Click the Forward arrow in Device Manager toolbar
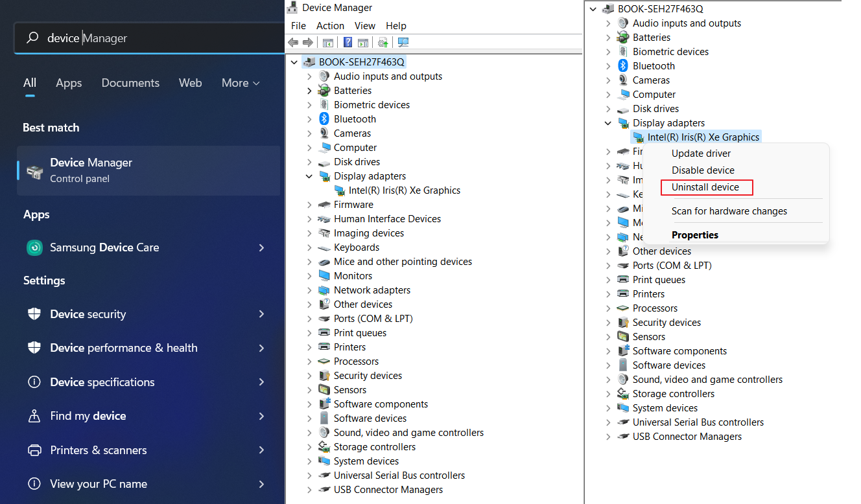Image resolution: width=861 pixels, height=504 pixels. pyautogui.click(x=308, y=42)
